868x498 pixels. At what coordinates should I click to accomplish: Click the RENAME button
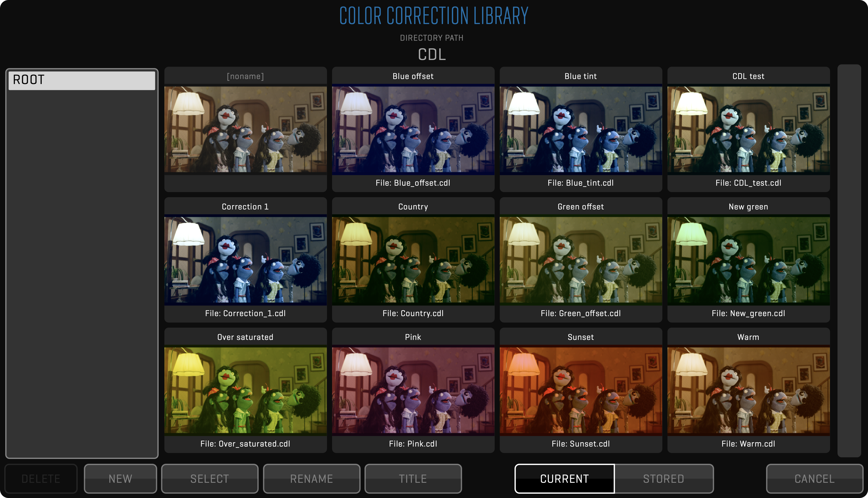click(x=311, y=478)
